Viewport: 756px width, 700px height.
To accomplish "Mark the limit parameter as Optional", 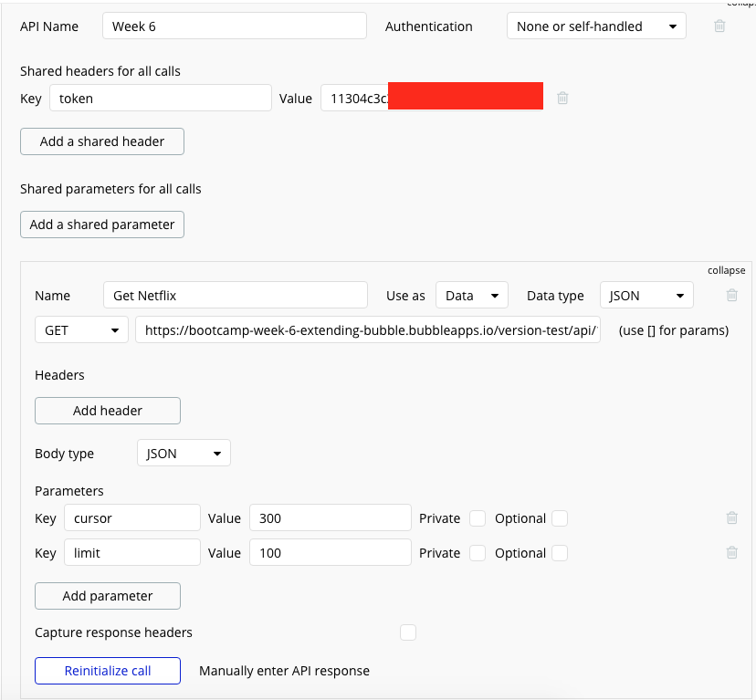I will pyautogui.click(x=559, y=553).
